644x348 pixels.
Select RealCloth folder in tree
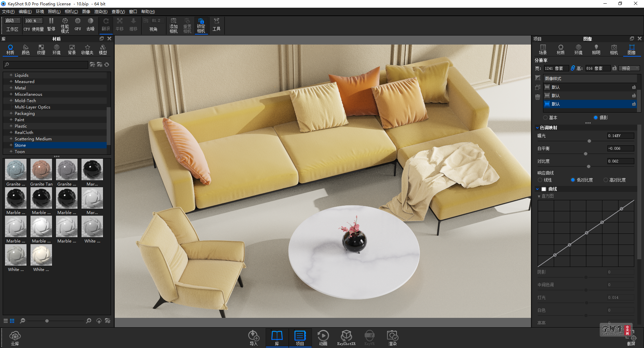[24, 132]
